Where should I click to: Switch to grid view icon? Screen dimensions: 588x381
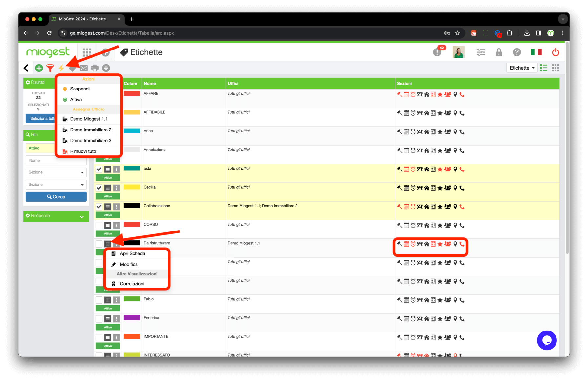556,68
